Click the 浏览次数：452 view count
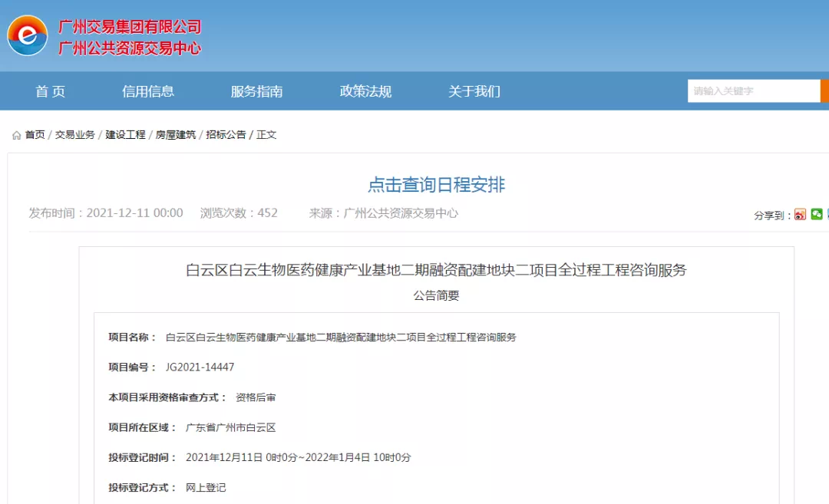Viewport: 829px width, 504px height. coord(239,213)
